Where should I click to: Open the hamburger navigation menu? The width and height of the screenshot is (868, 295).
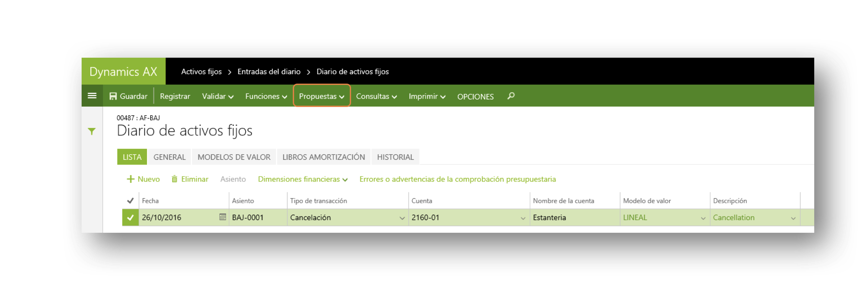pyautogui.click(x=92, y=96)
